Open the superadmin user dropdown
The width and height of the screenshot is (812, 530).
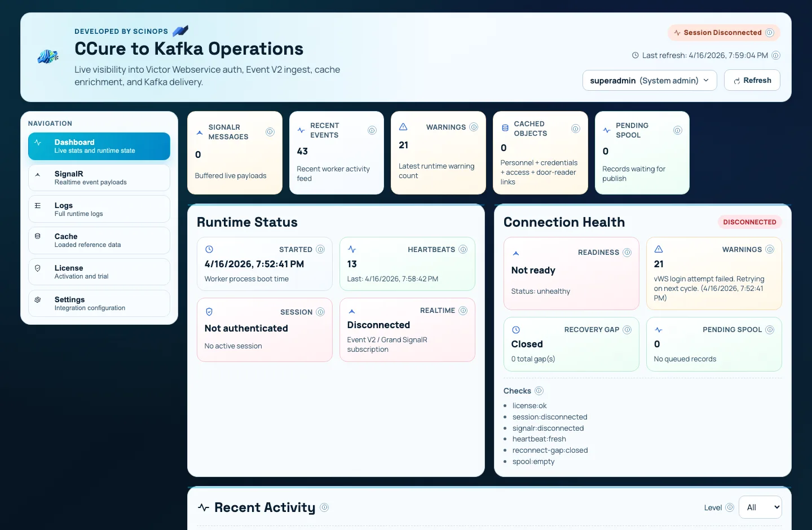[650, 80]
